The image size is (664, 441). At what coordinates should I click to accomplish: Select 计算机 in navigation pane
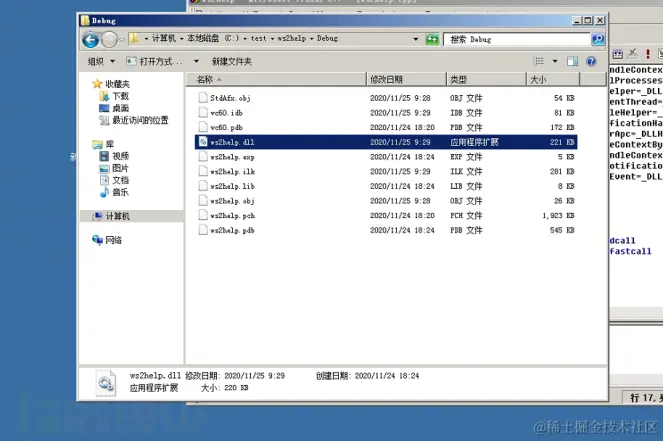click(x=117, y=216)
